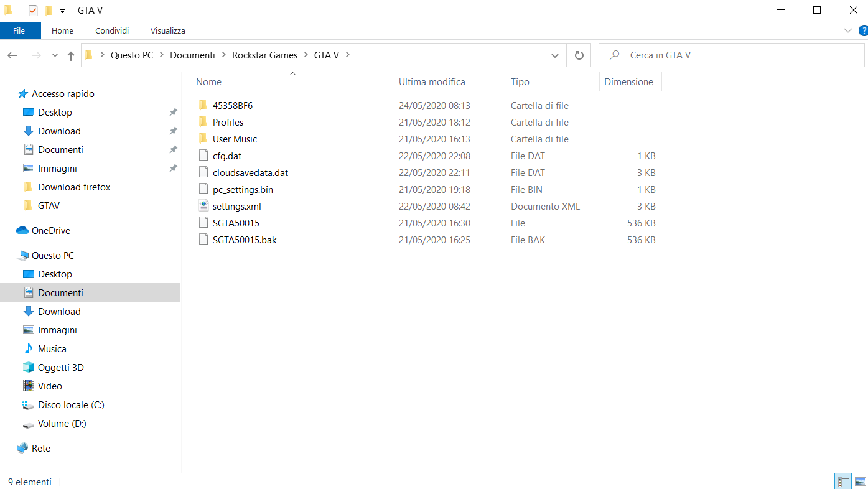Open the blue Help question mark icon
The width and height of the screenshot is (868, 489).
863,30
